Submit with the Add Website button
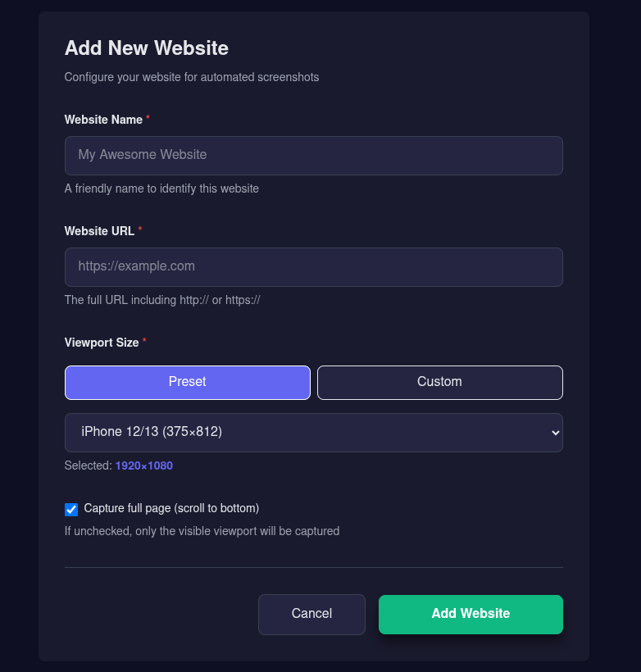Image resolution: width=641 pixels, height=672 pixels. tap(471, 614)
